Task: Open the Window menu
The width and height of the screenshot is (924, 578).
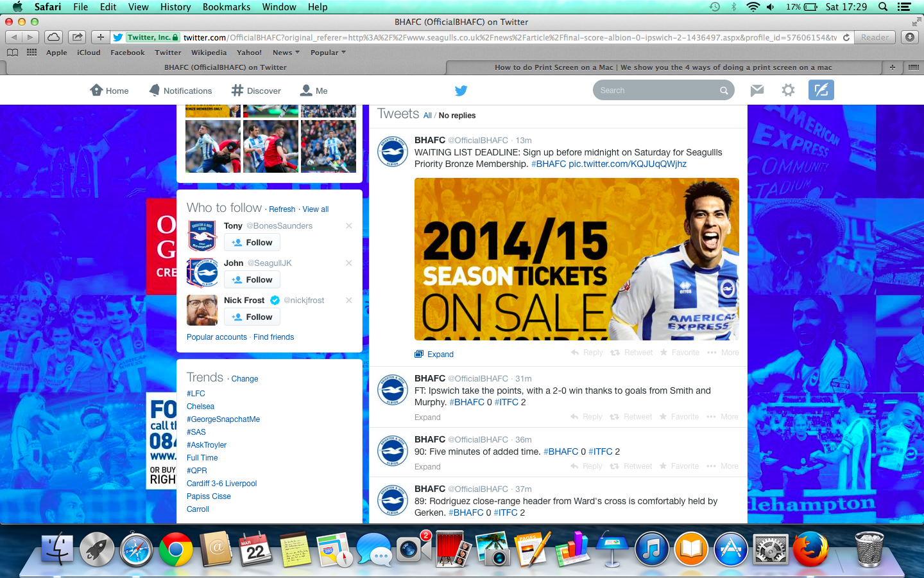Action: coord(279,7)
